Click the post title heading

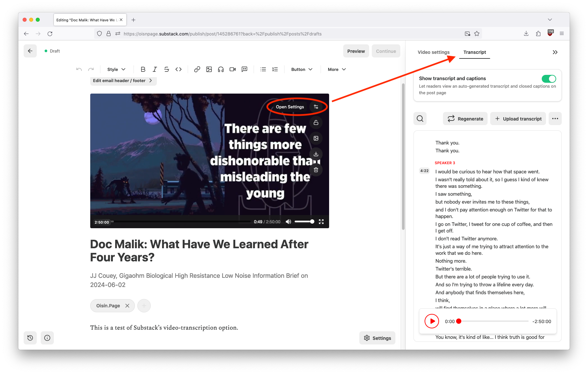[x=199, y=251]
